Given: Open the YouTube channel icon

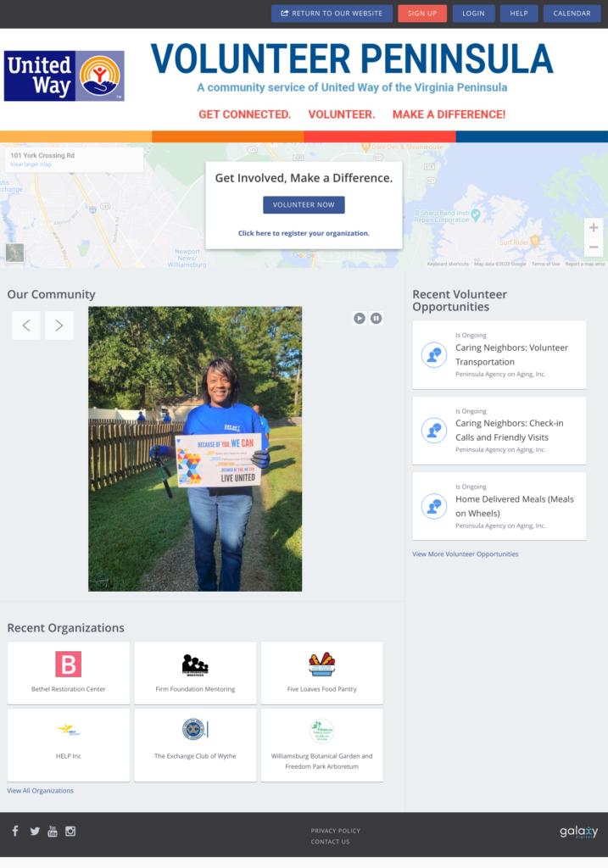Looking at the screenshot, I should (x=53, y=831).
